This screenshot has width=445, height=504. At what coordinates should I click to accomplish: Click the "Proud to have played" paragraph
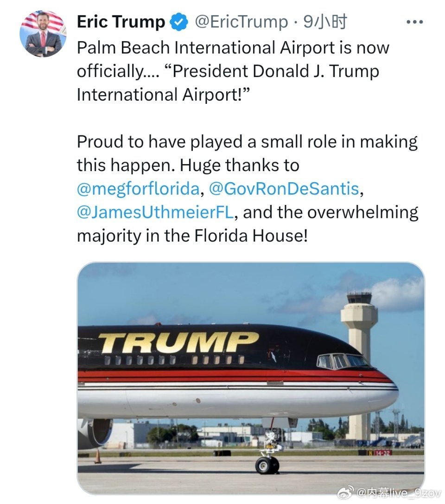click(248, 189)
